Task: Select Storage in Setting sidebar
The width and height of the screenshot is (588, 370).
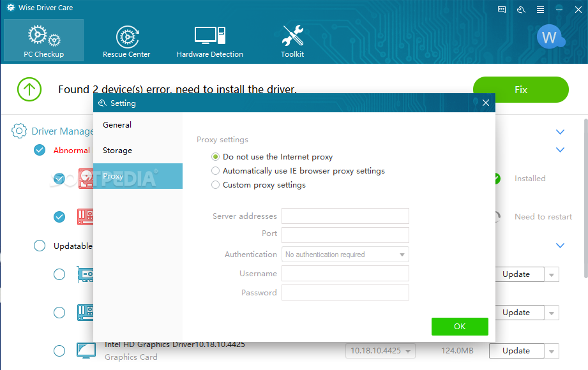Action: (138, 151)
